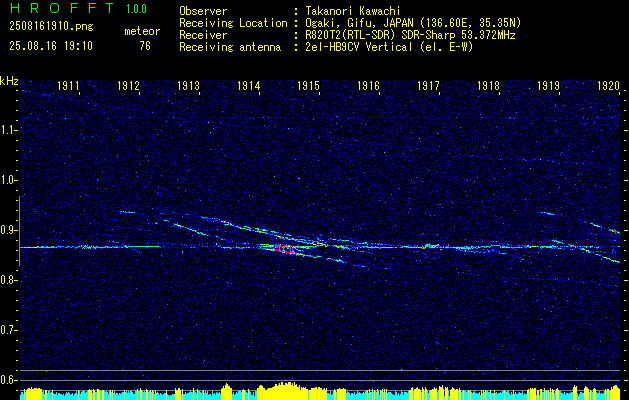
Task: Click the 1913 time axis label
Action: (x=189, y=85)
